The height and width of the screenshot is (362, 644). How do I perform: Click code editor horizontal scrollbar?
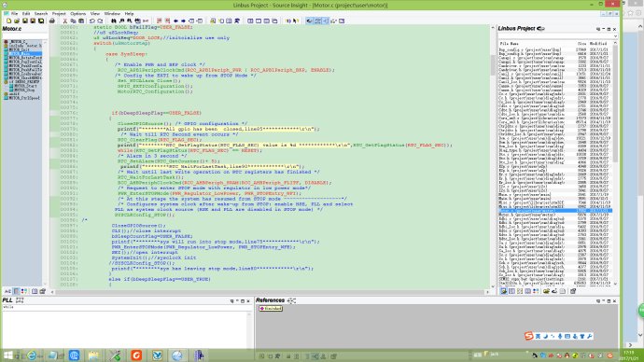pos(270,291)
